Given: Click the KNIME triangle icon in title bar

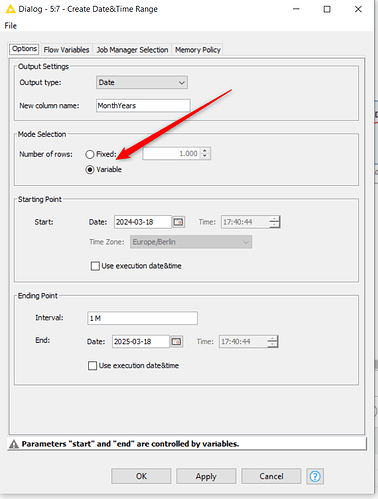Looking at the screenshot, I should click(x=10, y=9).
